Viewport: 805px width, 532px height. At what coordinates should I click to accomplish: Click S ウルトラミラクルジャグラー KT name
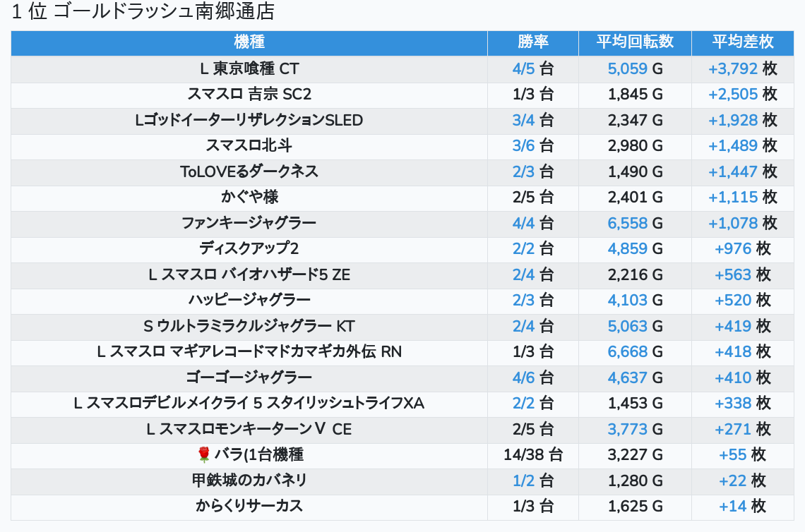249,326
